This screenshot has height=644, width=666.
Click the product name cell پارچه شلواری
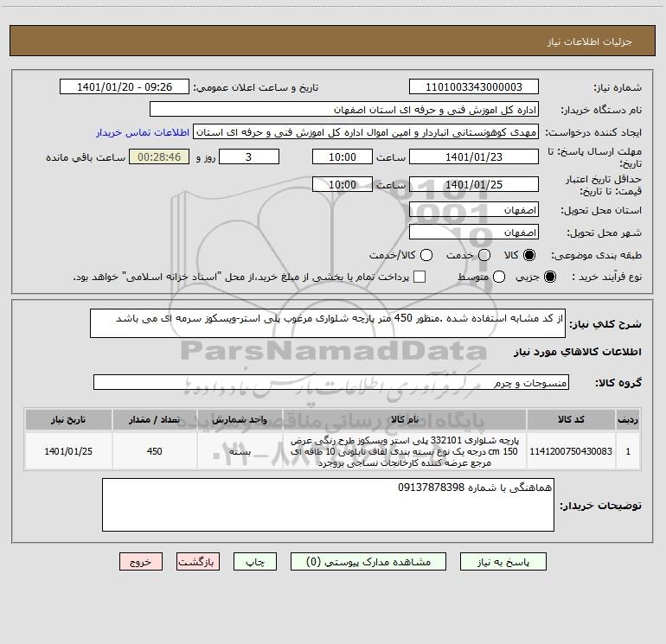[x=405, y=451]
